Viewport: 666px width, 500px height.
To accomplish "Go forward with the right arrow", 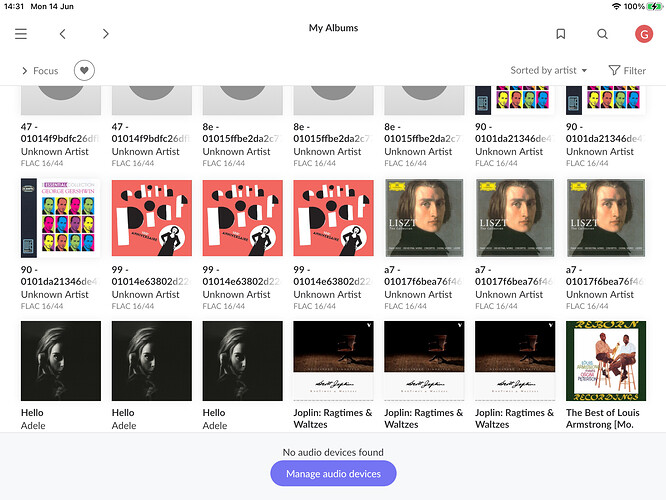I will [x=106, y=34].
